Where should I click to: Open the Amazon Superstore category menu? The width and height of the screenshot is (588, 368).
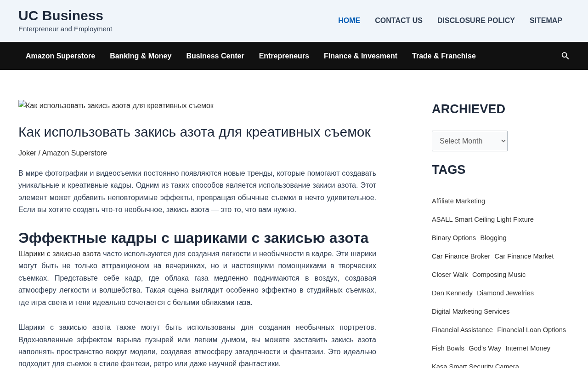click(x=60, y=56)
